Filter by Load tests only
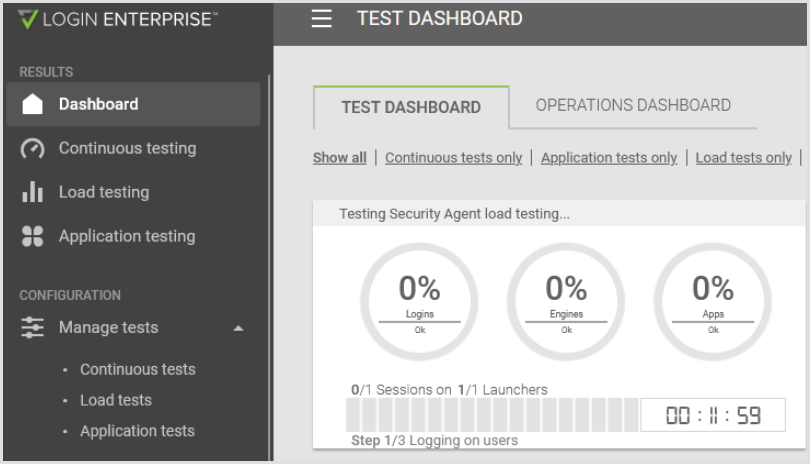 tap(743, 158)
